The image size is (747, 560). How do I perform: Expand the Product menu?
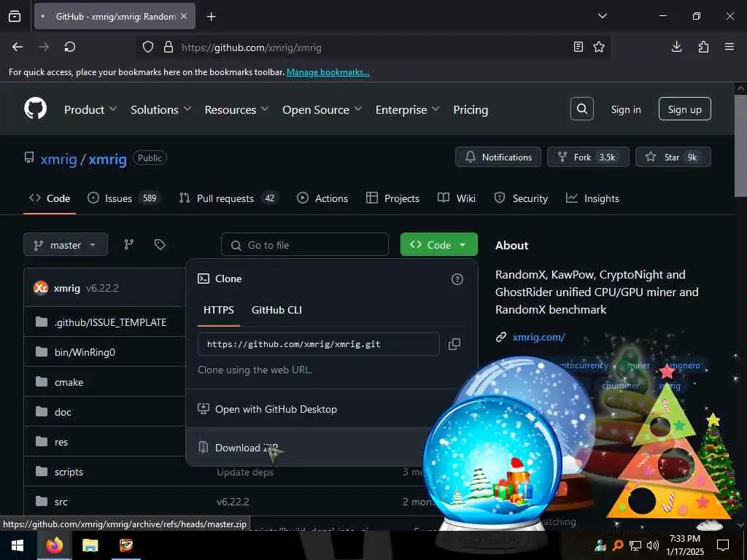pyautogui.click(x=90, y=109)
